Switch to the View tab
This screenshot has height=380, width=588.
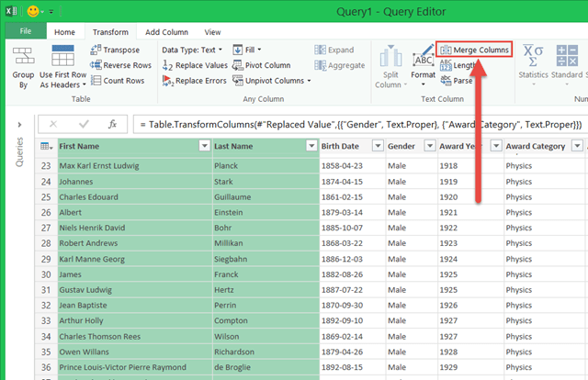[212, 31]
